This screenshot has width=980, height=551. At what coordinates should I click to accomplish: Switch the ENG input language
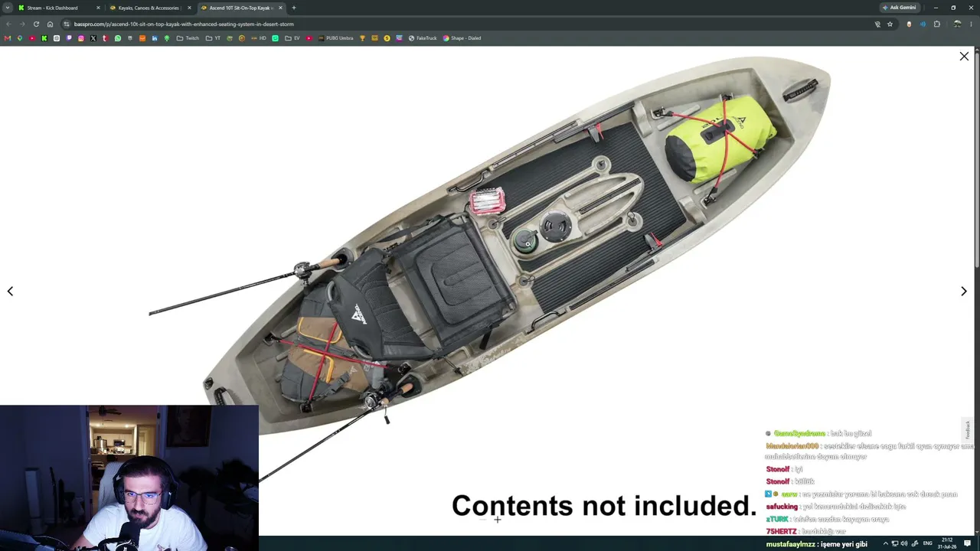click(x=928, y=543)
